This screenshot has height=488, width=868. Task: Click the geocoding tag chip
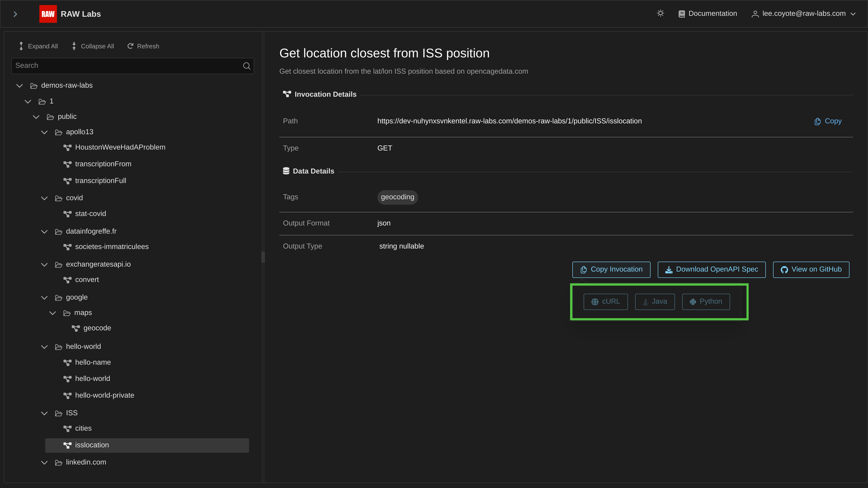coord(398,197)
